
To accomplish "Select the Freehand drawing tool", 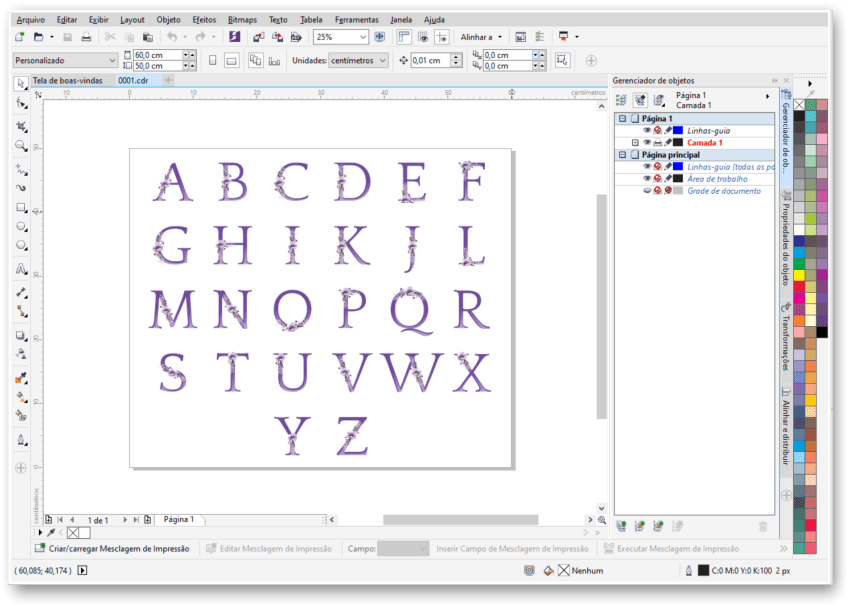I will (x=21, y=170).
